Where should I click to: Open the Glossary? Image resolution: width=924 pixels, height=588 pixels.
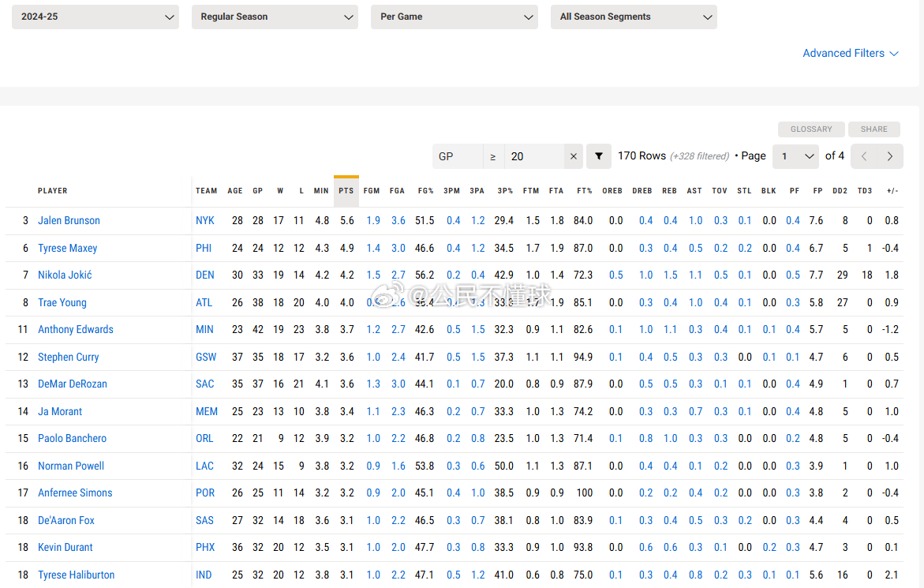811,129
